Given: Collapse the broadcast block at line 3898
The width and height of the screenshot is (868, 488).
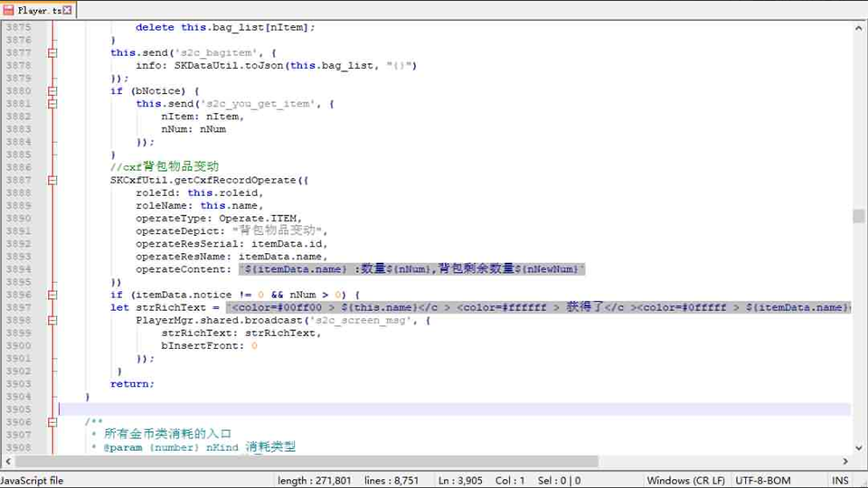Looking at the screenshot, I should (x=52, y=320).
